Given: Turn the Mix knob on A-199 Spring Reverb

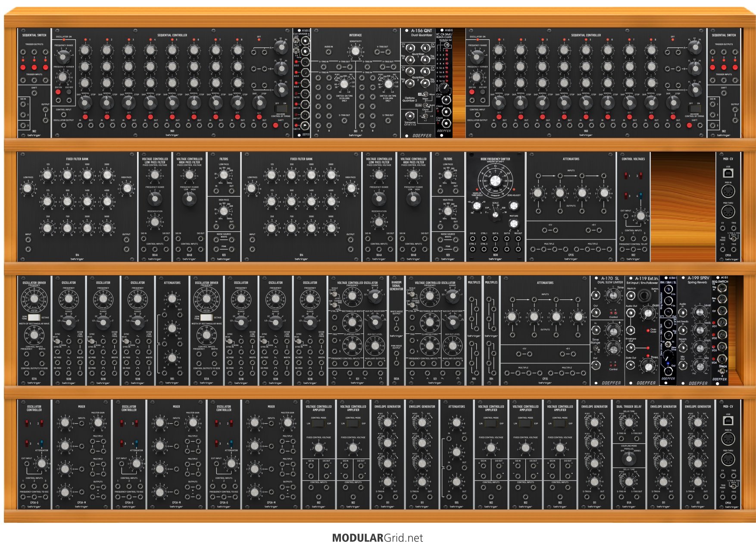Looking at the screenshot, I should tap(700, 366).
